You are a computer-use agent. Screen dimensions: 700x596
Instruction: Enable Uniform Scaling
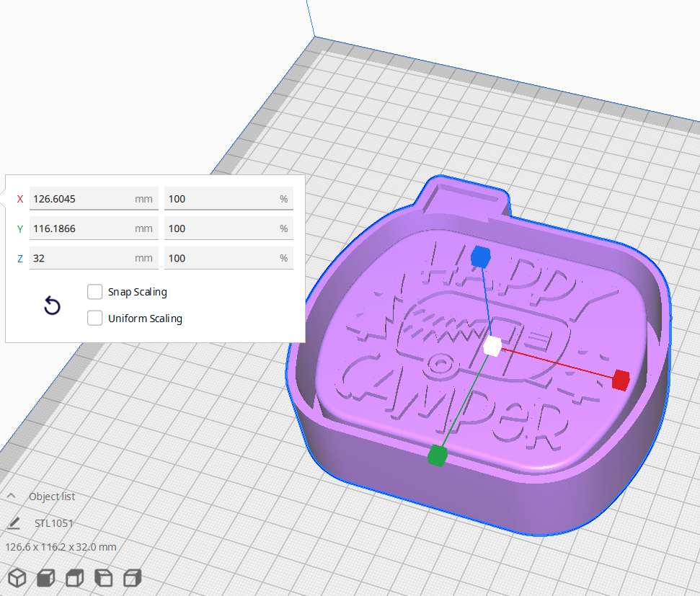pyautogui.click(x=94, y=318)
